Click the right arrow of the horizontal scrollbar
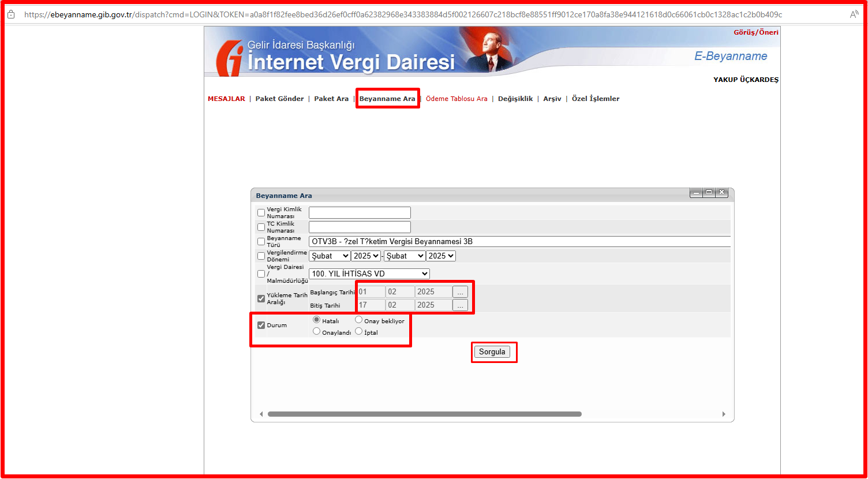 [x=724, y=414]
